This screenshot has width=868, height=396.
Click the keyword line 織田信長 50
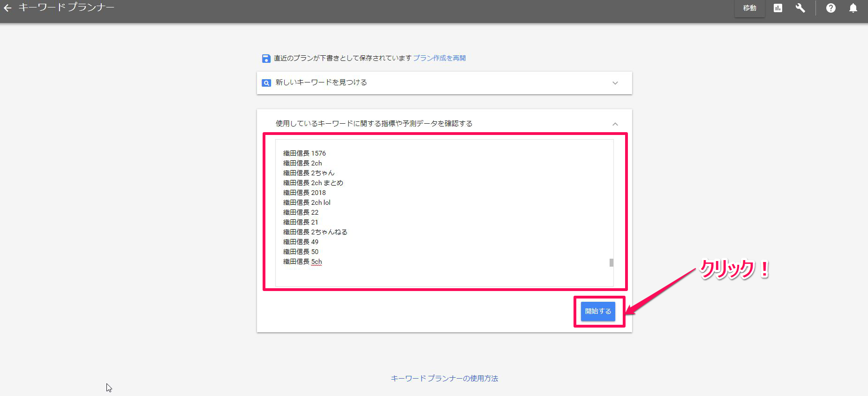(301, 252)
